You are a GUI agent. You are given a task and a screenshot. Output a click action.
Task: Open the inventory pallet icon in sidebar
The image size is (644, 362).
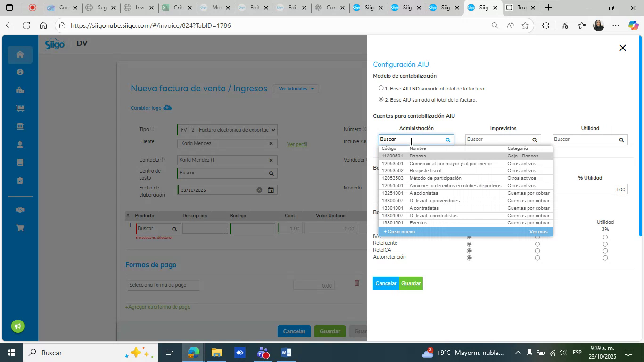(x=20, y=108)
